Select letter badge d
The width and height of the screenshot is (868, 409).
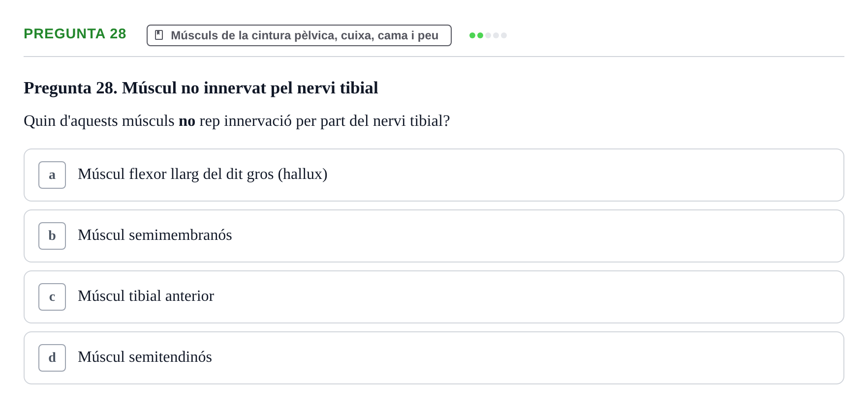(52, 358)
